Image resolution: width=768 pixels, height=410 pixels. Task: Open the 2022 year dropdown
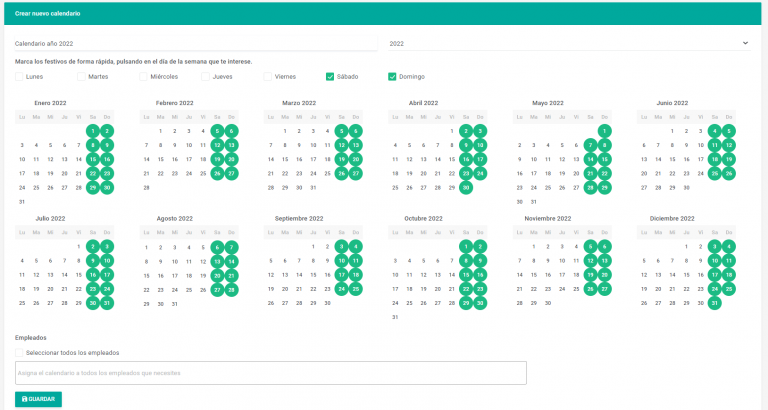[x=569, y=43]
